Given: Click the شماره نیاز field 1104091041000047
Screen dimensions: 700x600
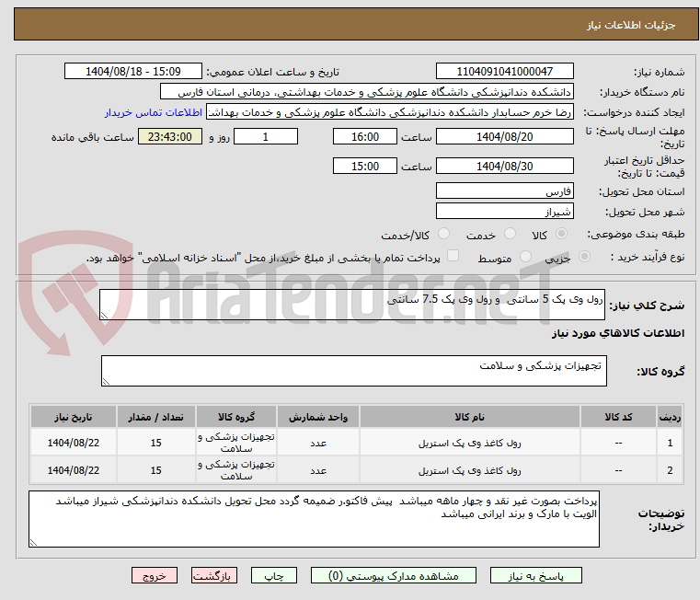Looking at the screenshot, I should point(504,72).
